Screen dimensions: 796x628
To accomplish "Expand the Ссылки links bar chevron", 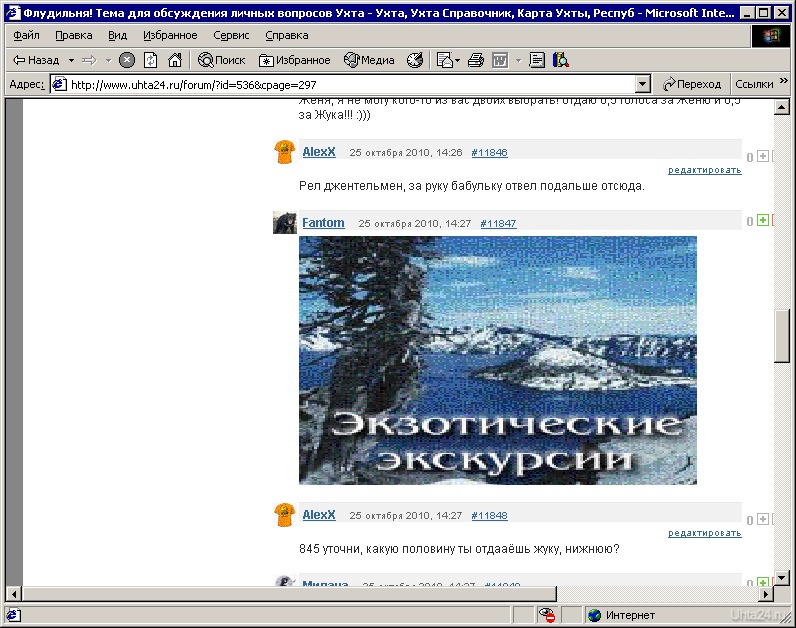I will coord(783,80).
